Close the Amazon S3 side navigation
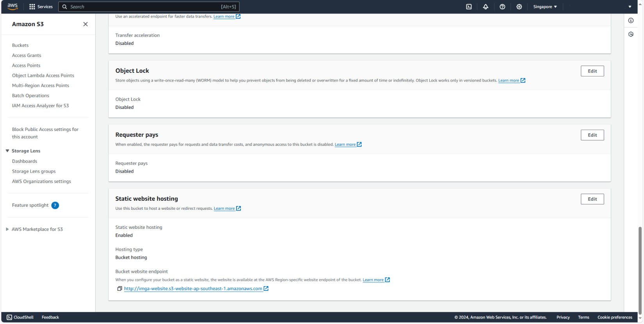The image size is (644, 324). click(x=85, y=24)
